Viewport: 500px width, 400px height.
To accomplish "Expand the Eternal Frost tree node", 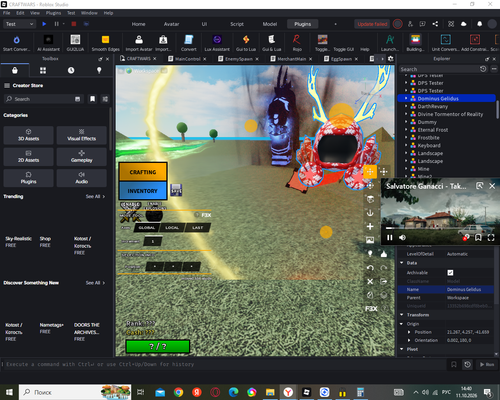I will point(406,130).
